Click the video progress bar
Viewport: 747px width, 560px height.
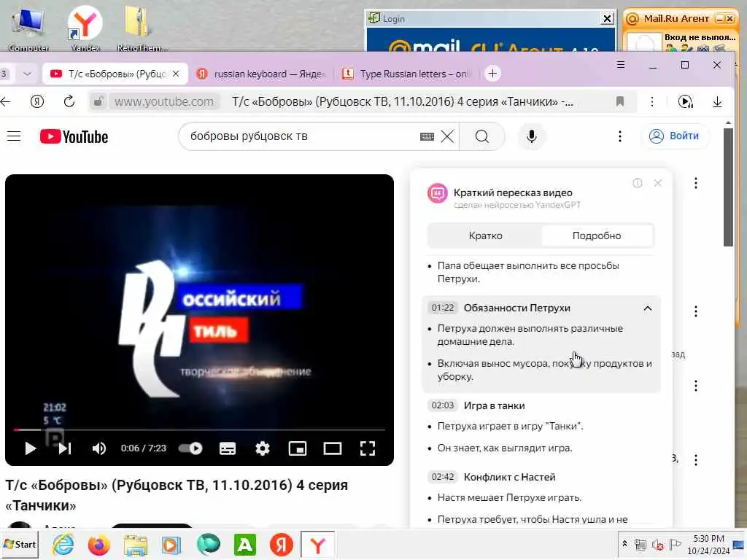199,429
